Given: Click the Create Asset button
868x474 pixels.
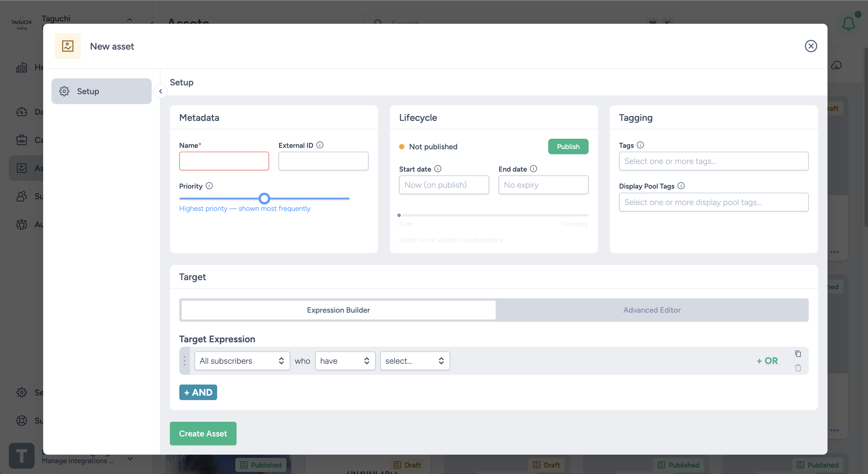Looking at the screenshot, I should click(x=203, y=434).
